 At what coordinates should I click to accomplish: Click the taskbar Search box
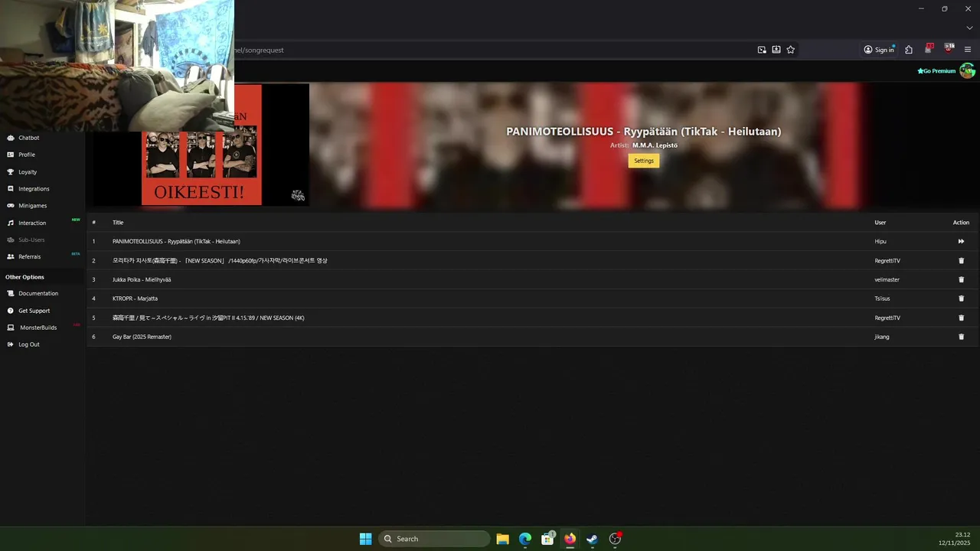[x=434, y=539]
